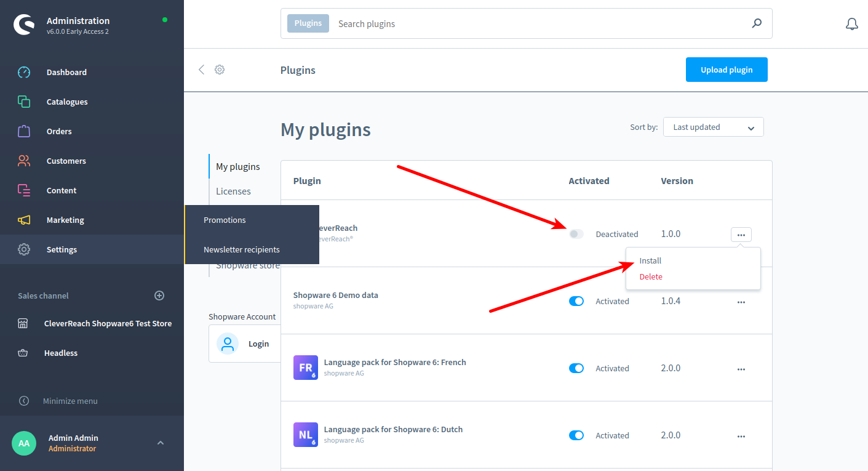Toggle activation of CleverReach plugin
Viewport: 868px width, 471px height.
pyautogui.click(x=576, y=234)
